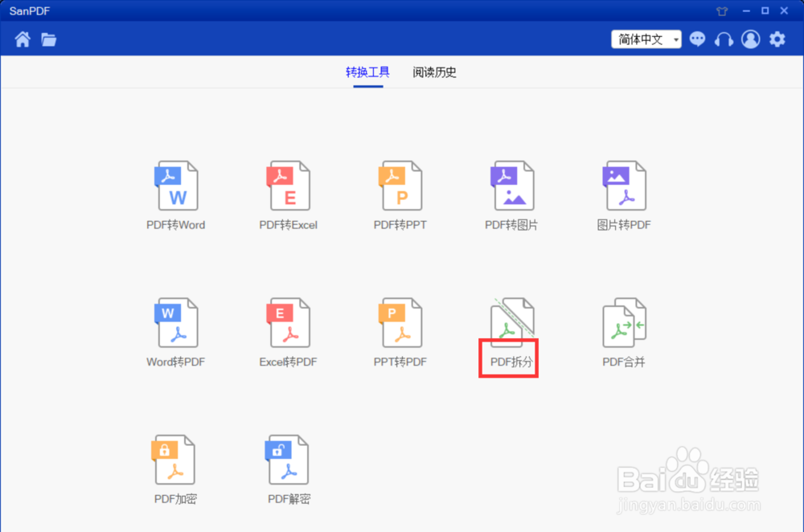Open settings with the gear icon
This screenshot has width=804, height=532.
tap(777, 39)
